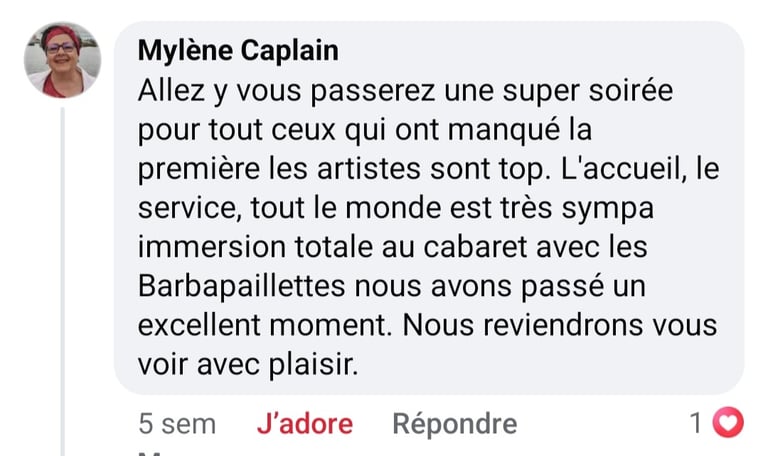Click the 5 sem timestamp
Image resolution: width=768 pixels, height=456 pixels.
click(177, 424)
